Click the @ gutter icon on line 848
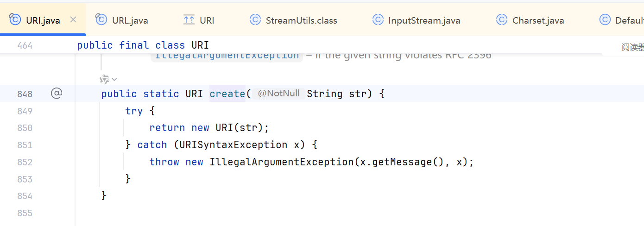The image size is (644, 226). 56,94
